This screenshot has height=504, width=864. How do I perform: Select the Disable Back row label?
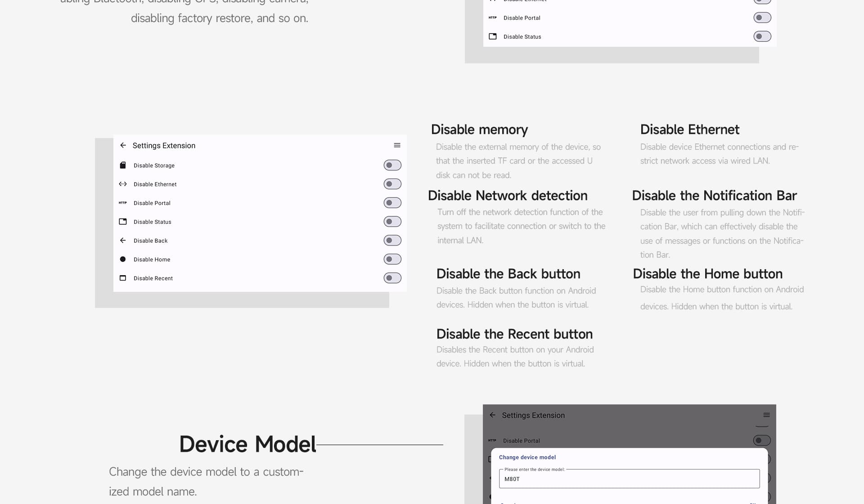150,241
